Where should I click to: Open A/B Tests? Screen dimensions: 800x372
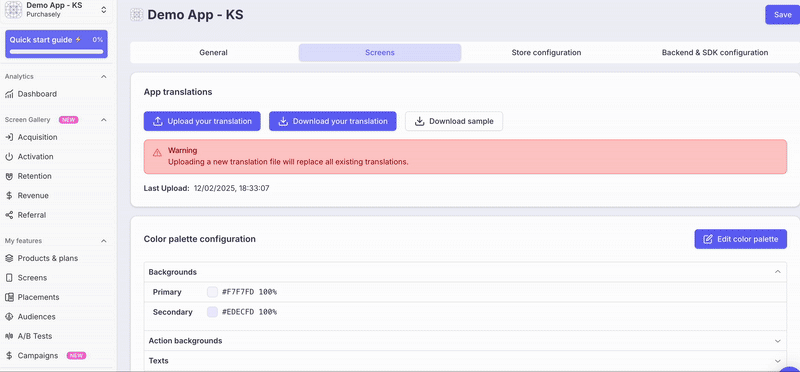point(35,336)
